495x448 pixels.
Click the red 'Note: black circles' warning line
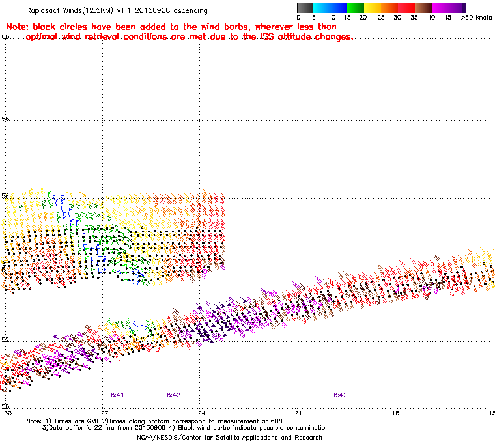point(171,27)
